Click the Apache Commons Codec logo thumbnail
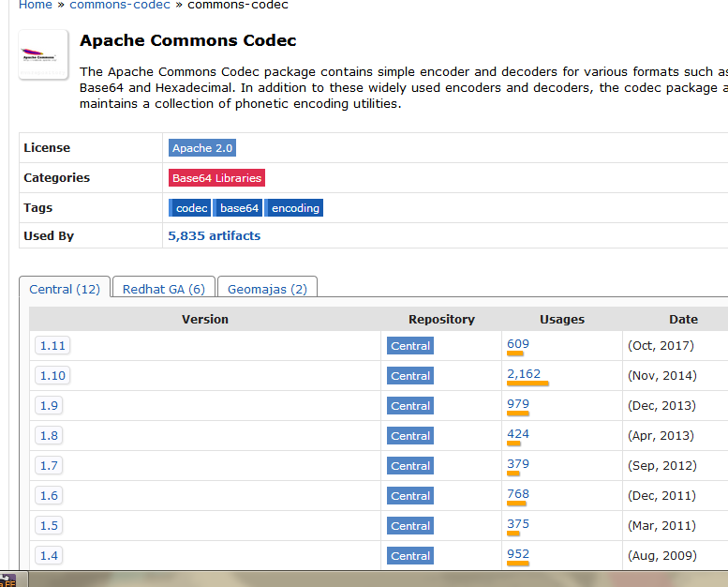This screenshot has height=587, width=728. coord(43,54)
